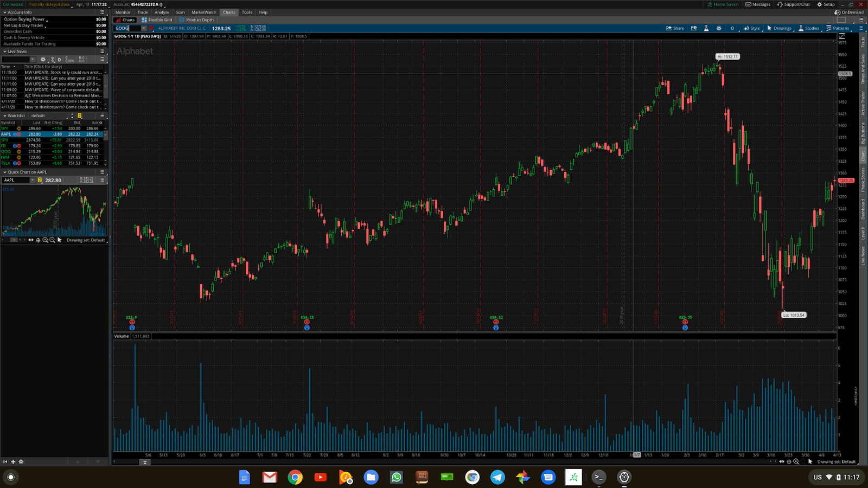
Task: Click the chart Share icon
Action: click(674, 28)
